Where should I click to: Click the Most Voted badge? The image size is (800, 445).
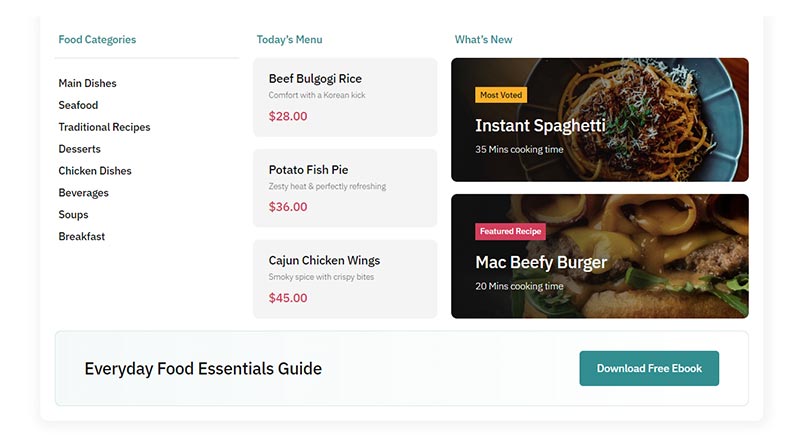coord(501,95)
